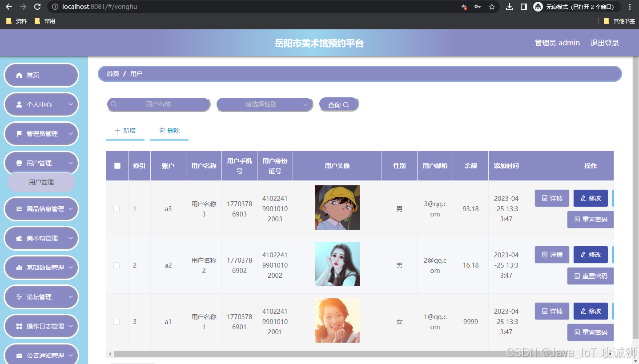
Task: Open avatar image of 用户名称2
Action: pos(338,264)
